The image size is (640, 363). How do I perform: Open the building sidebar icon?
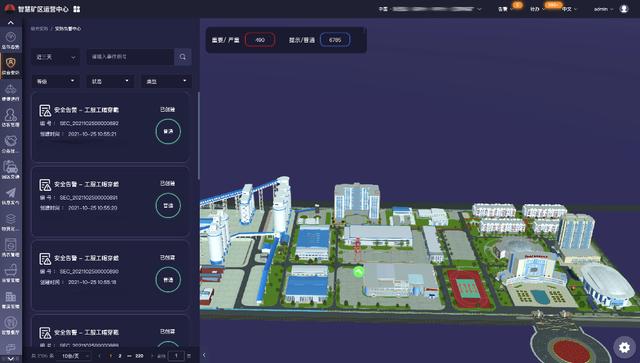pyautogui.click(x=11, y=299)
